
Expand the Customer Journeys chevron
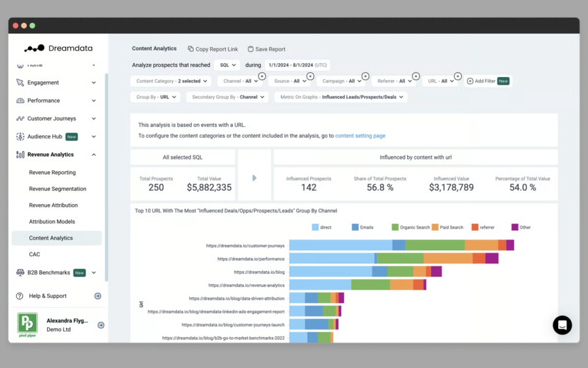tap(94, 118)
